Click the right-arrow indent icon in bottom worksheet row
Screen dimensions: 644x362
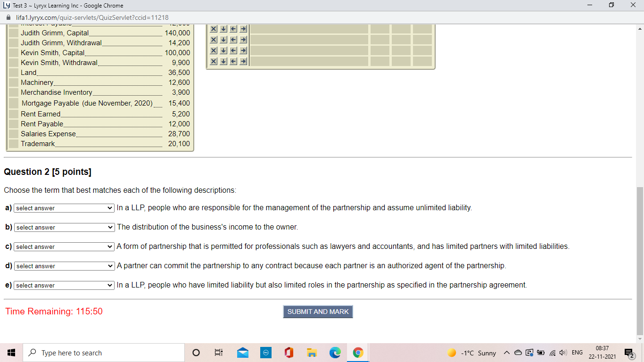tap(243, 61)
